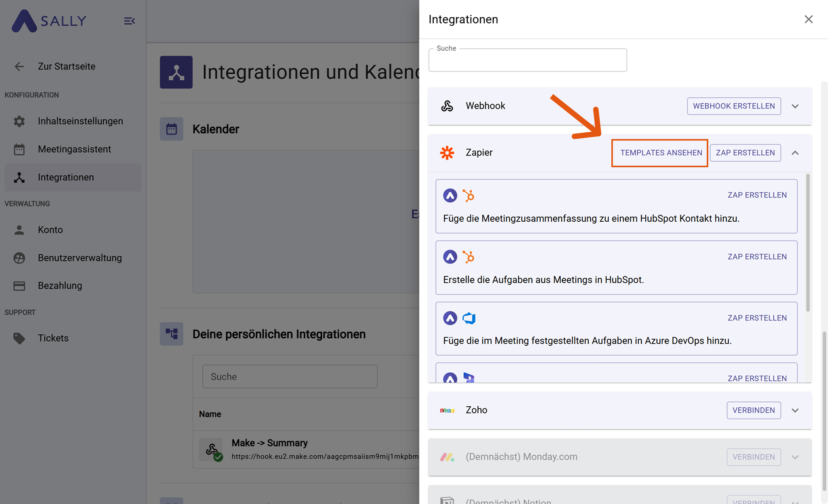This screenshot has width=828, height=504.
Task: Click Suche field in Integrationen panel
Action: [528, 60]
